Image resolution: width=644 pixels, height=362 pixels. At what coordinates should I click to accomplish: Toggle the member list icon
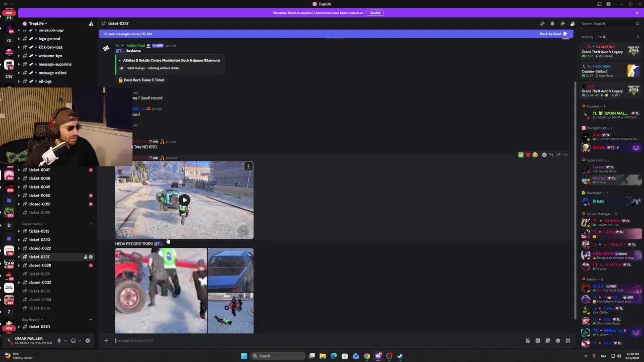tap(573, 24)
